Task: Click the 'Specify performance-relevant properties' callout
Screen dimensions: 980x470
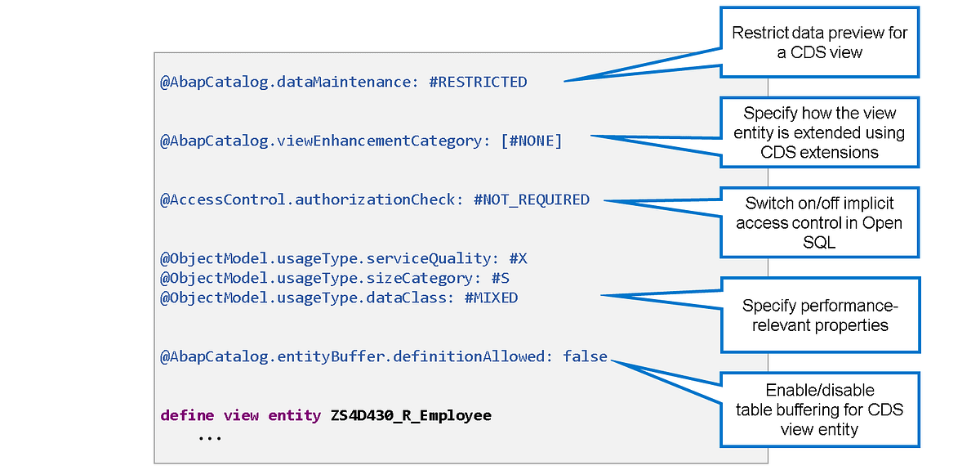Action: click(819, 316)
